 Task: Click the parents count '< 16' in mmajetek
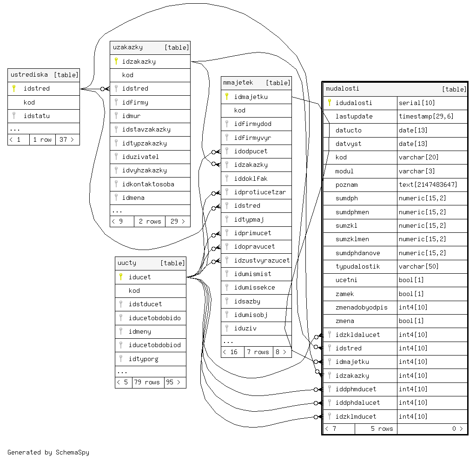click(x=232, y=352)
